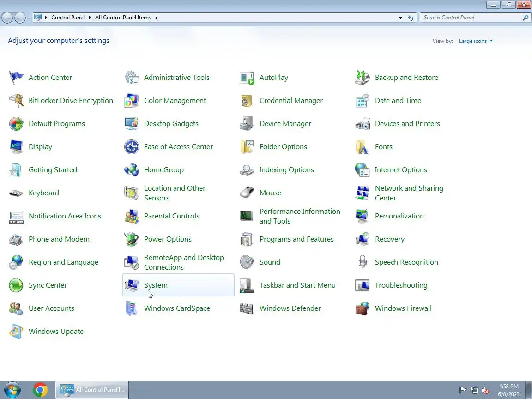Image resolution: width=532 pixels, height=399 pixels.
Task: Open the Desktop Gadgets icon
Action: click(x=132, y=124)
